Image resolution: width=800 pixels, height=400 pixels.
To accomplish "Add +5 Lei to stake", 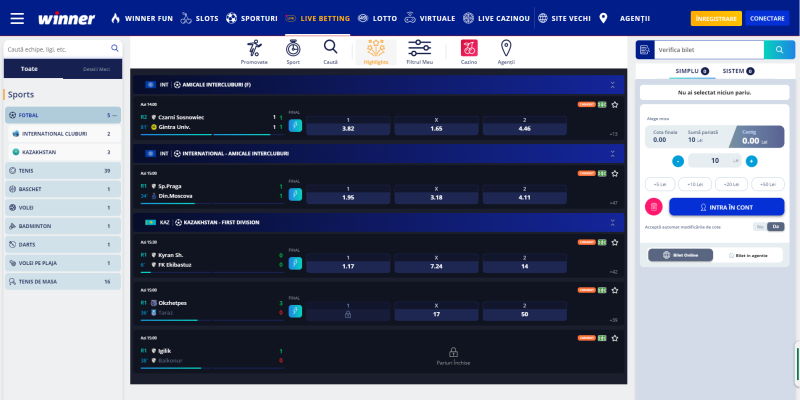I will click(x=660, y=184).
